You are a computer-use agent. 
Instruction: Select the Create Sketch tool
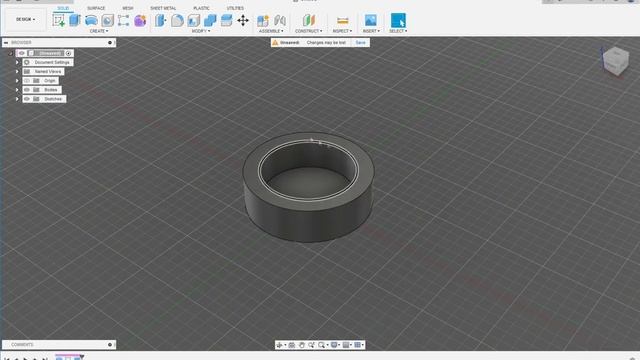[59, 20]
